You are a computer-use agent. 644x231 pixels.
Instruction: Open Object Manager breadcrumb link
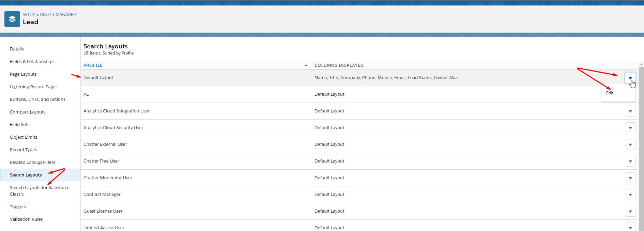pos(58,15)
